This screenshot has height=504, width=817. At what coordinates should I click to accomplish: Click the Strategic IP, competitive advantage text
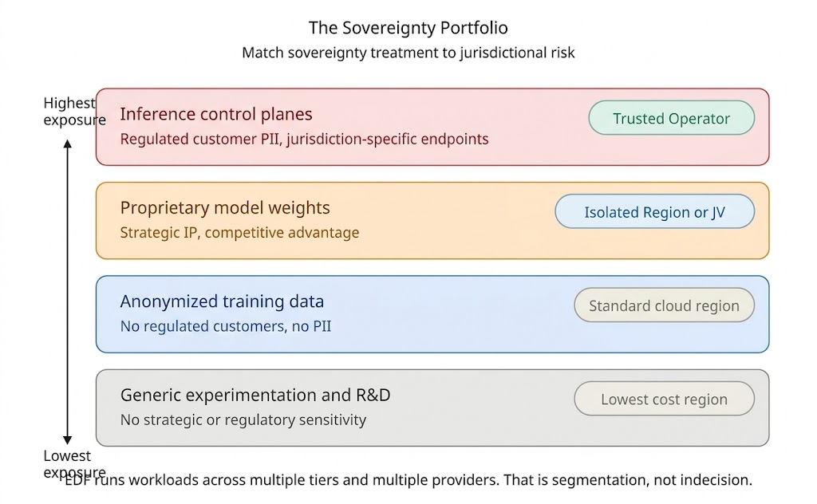[x=239, y=233]
